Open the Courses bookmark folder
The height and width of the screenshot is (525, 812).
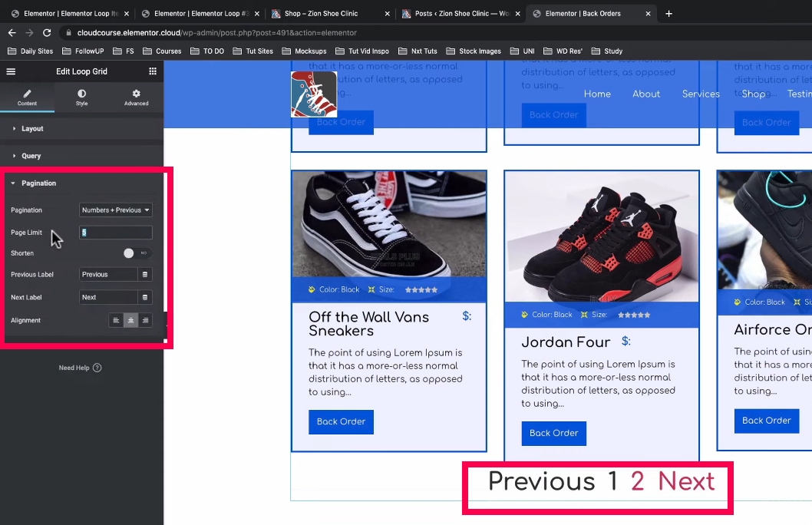tap(162, 51)
